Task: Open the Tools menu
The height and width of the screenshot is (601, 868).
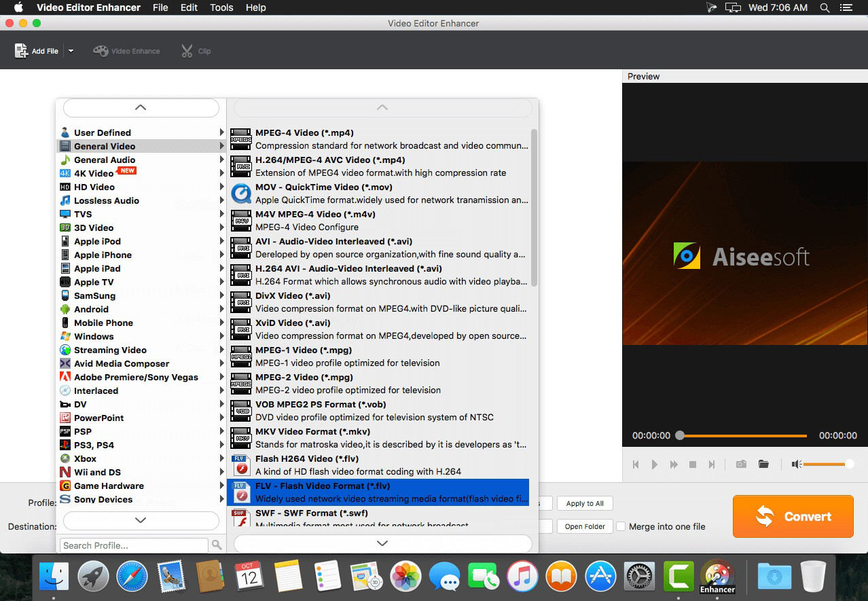Action: 221,7
